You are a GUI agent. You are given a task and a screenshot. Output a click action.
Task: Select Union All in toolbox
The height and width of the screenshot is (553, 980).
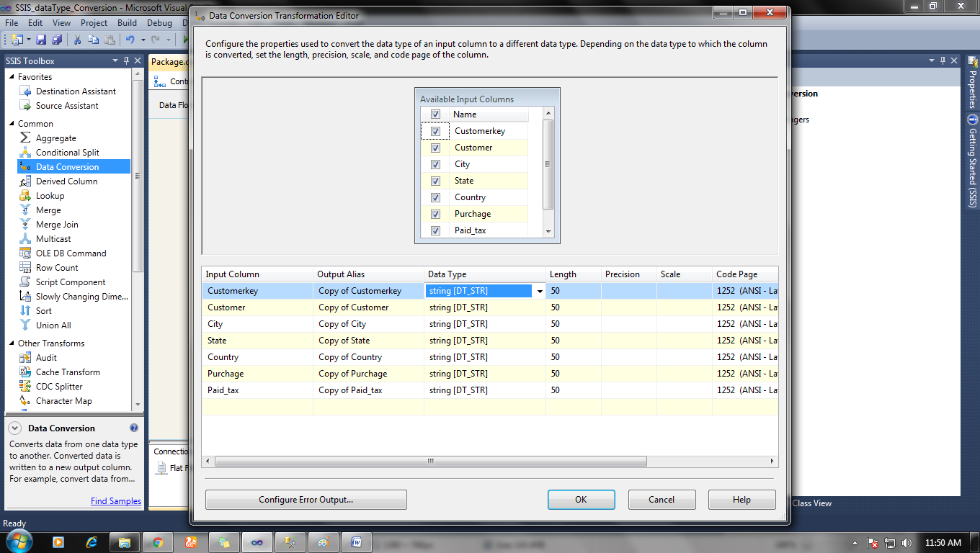pyautogui.click(x=53, y=325)
